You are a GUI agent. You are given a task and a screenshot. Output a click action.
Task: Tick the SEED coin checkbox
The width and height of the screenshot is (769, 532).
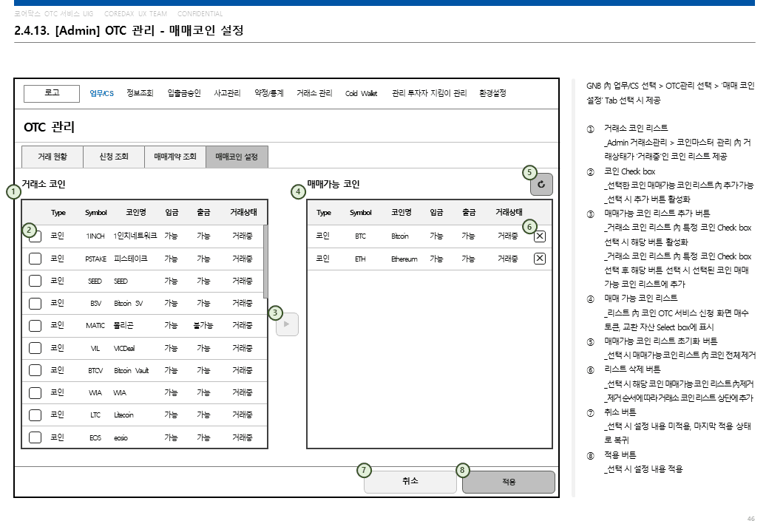(x=35, y=281)
